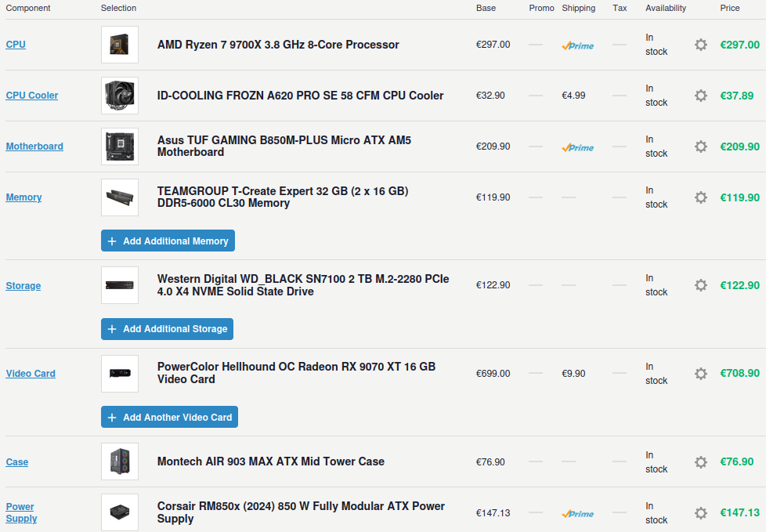Click the Add Additional Memory button
This screenshot has width=766, height=532.
pyautogui.click(x=168, y=241)
